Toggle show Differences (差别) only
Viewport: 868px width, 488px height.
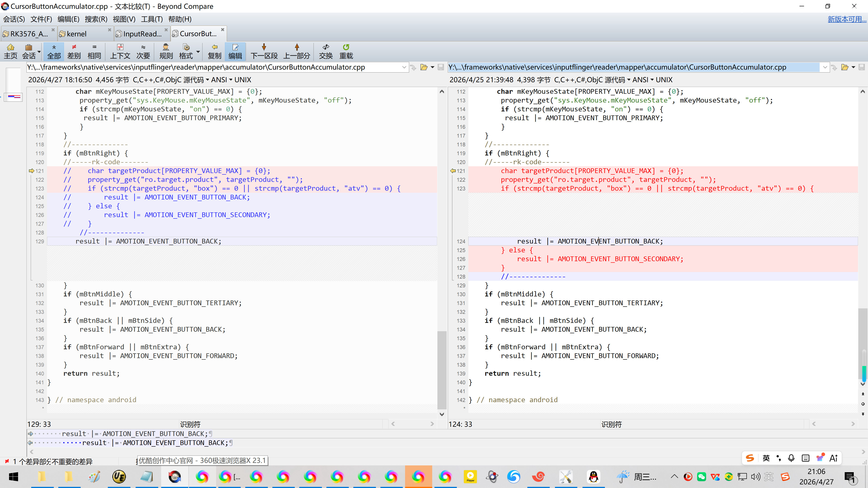[74, 51]
